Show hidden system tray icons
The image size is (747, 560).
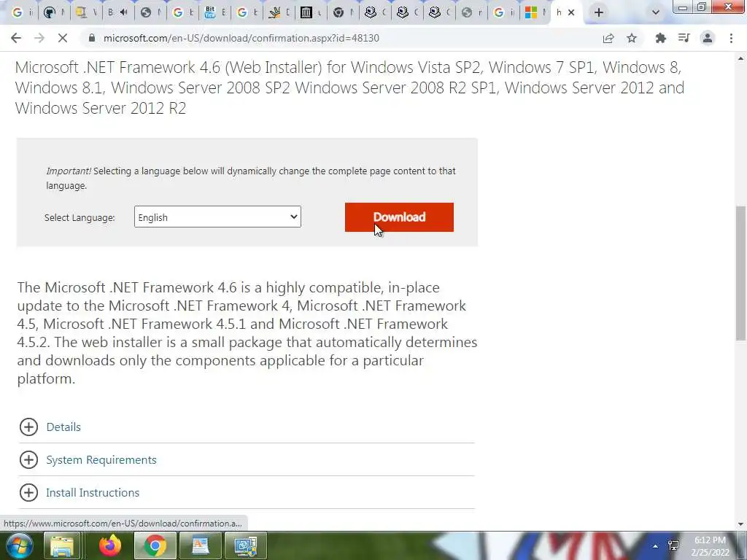(x=656, y=546)
